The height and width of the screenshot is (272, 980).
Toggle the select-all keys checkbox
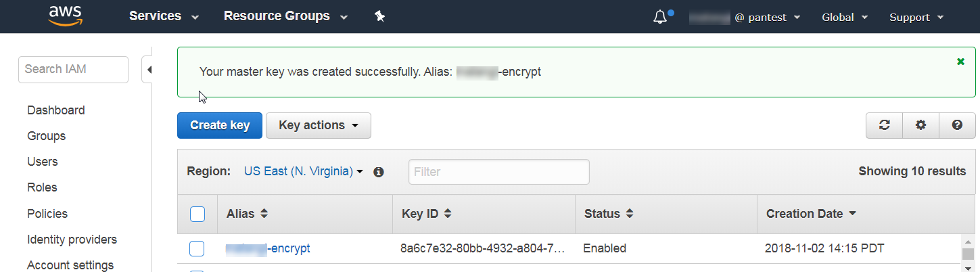click(x=197, y=214)
